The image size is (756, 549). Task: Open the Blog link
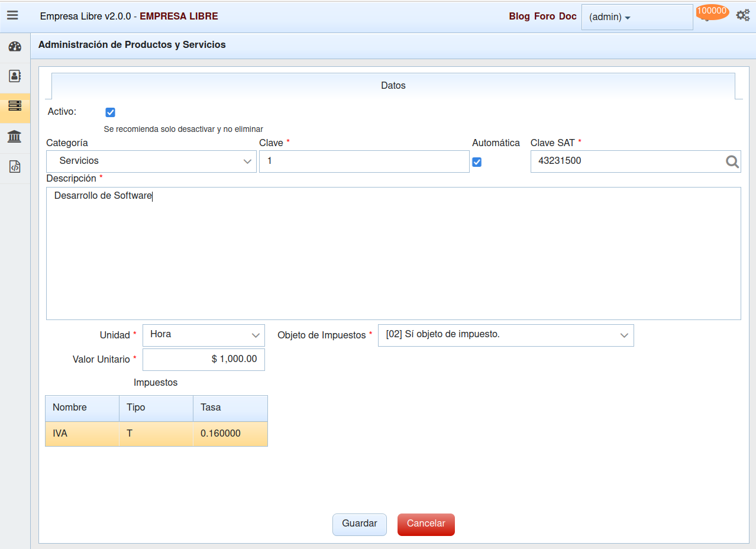click(519, 17)
